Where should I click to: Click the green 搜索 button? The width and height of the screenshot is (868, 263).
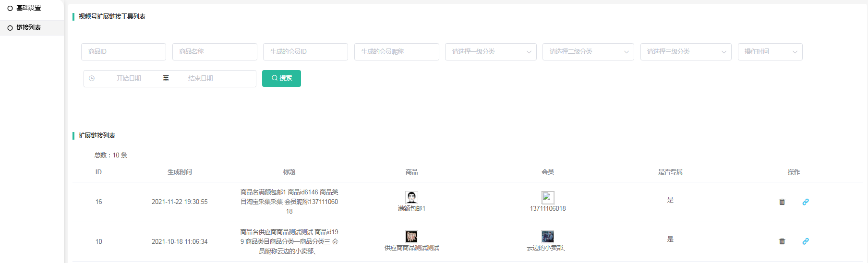(281, 78)
